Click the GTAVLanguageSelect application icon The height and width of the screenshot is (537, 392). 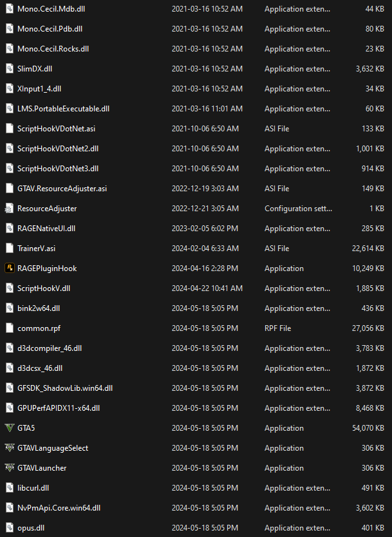(9, 447)
